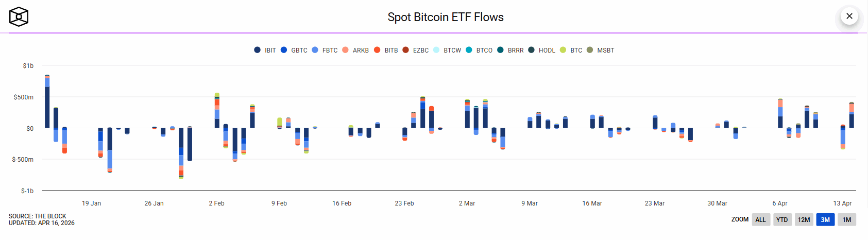Screen dimensions: 868x240
Task: Toggle BTCW legend item
Action: [x=447, y=50]
